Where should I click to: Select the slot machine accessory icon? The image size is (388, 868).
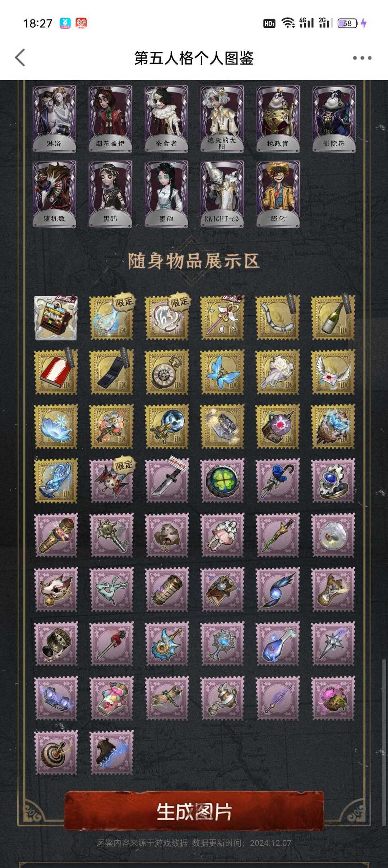coord(56,318)
